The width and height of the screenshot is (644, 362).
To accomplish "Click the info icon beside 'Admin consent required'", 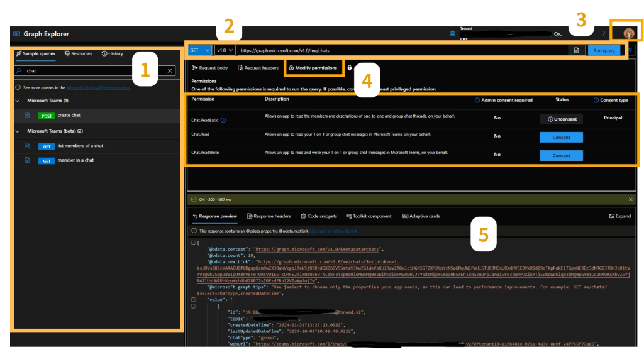I will (x=477, y=100).
